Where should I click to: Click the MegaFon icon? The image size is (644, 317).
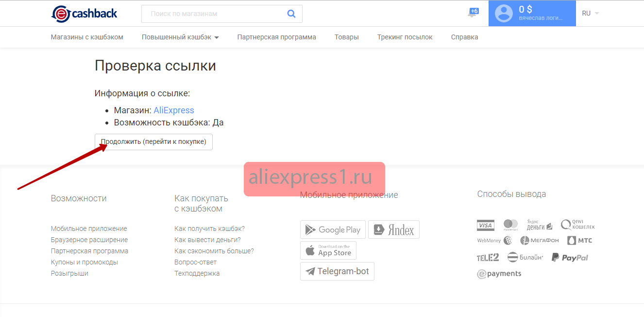pos(540,240)
